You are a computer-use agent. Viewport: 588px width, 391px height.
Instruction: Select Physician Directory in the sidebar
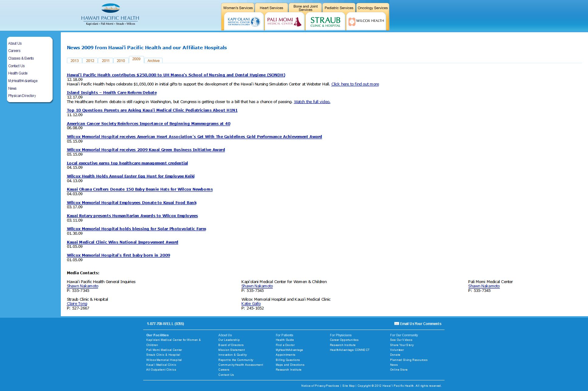click(22, 96)
